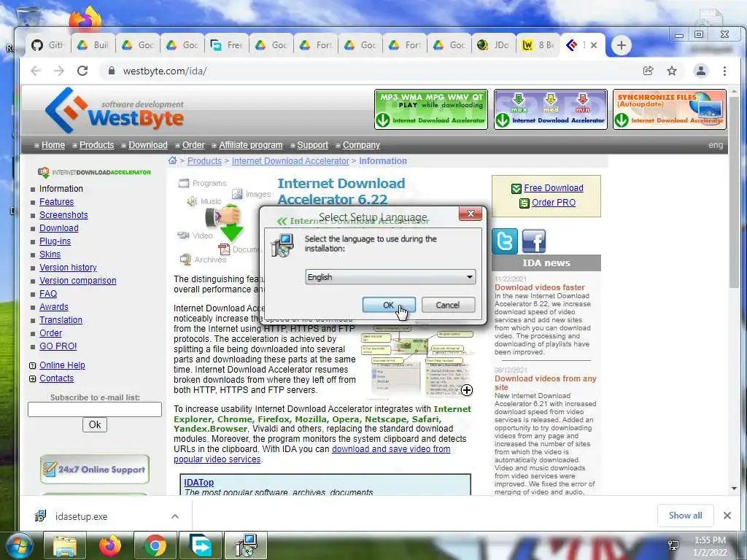Expand idasetup.exe download options chevron
Image resolution: width=747 pixels, height=560 pixels.
click(x=175, y=516)
